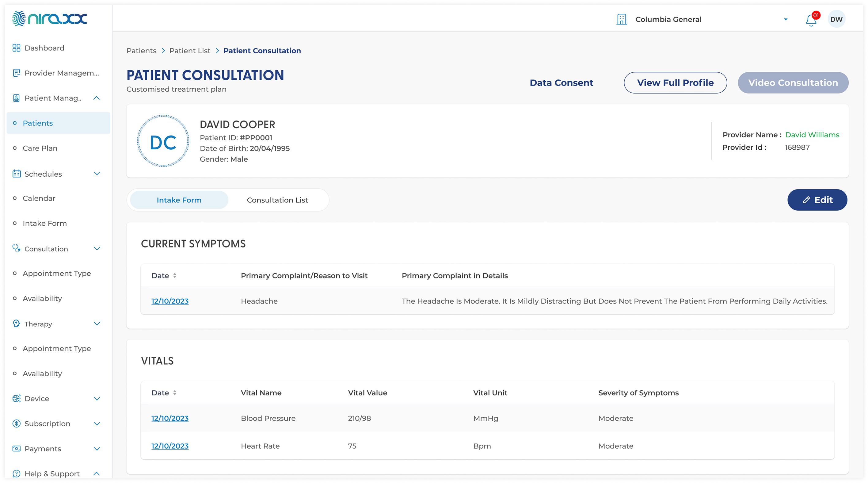Click the Payments sidebar icon

tap(16, 448)
